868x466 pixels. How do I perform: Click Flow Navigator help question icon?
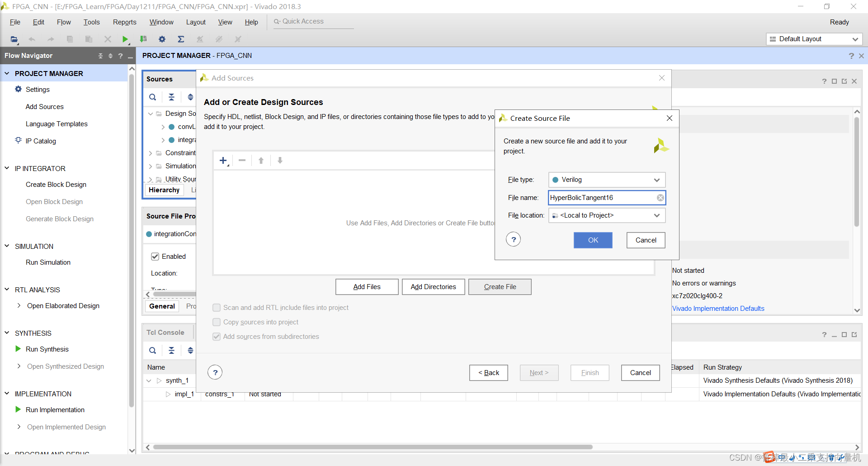(x=120, y=56)
